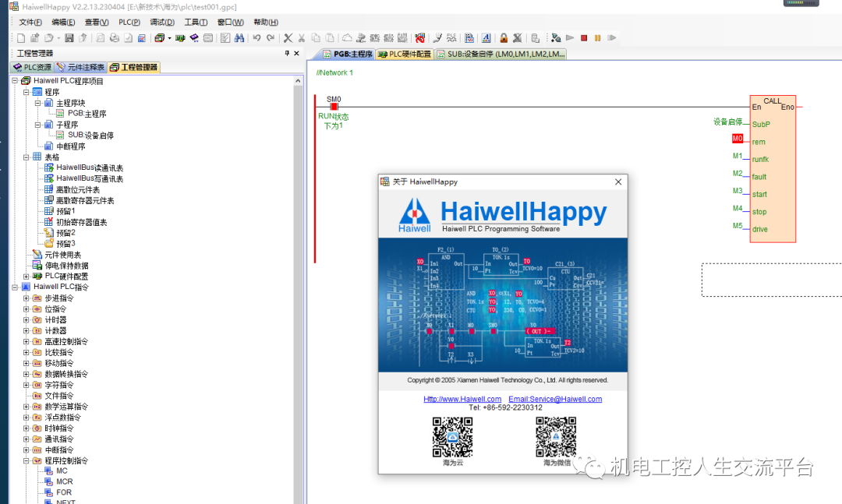The image size is (842, 504).
Task: Expand the 计时器 instruction group
Action: coord(27,320)
